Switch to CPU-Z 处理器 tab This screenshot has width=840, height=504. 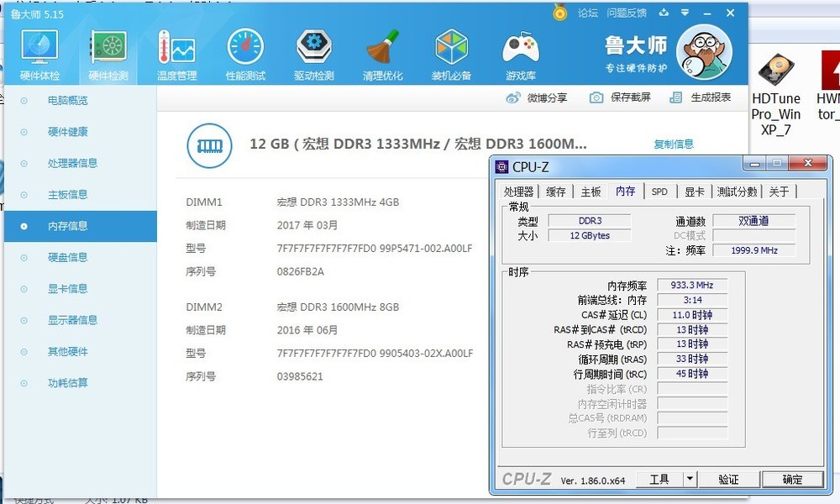[x=518, y=192]
